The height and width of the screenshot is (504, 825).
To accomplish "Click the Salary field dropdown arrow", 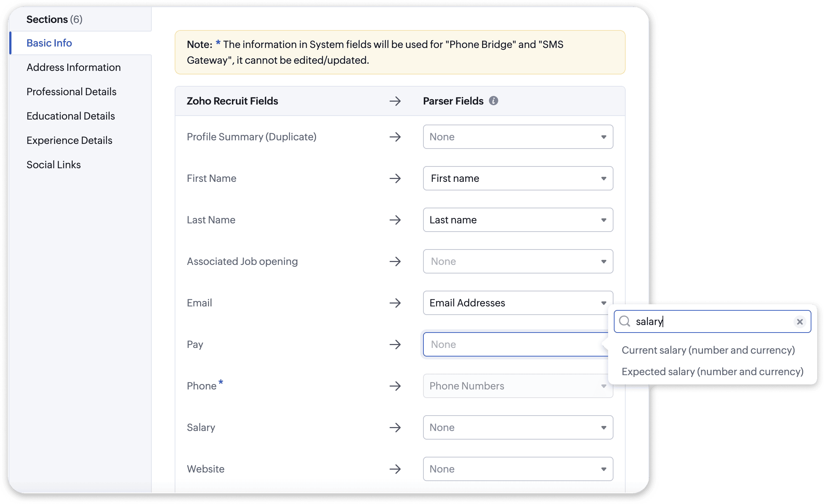I will click(x=603, y=428).
